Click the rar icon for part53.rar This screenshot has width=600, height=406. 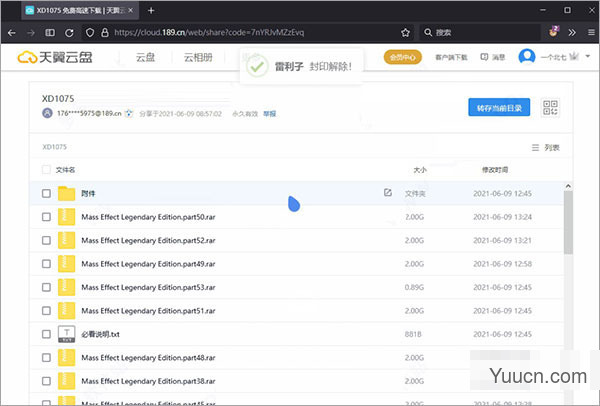click(x=66, y=287)
